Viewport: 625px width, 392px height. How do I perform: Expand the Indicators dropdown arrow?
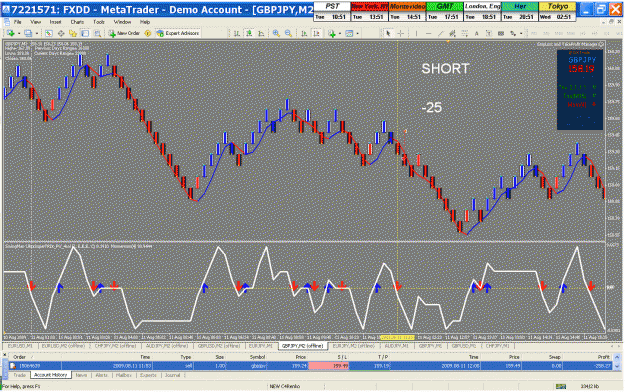pyautogui.click(x=340, y=33)
